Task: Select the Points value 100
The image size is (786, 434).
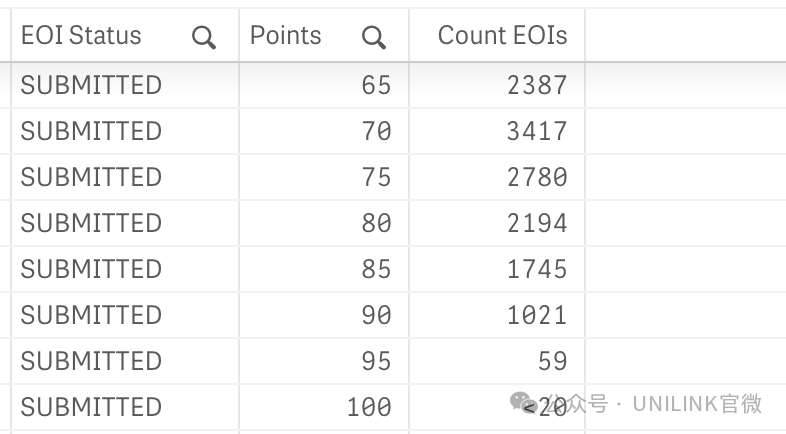Action: click(369, 407)
